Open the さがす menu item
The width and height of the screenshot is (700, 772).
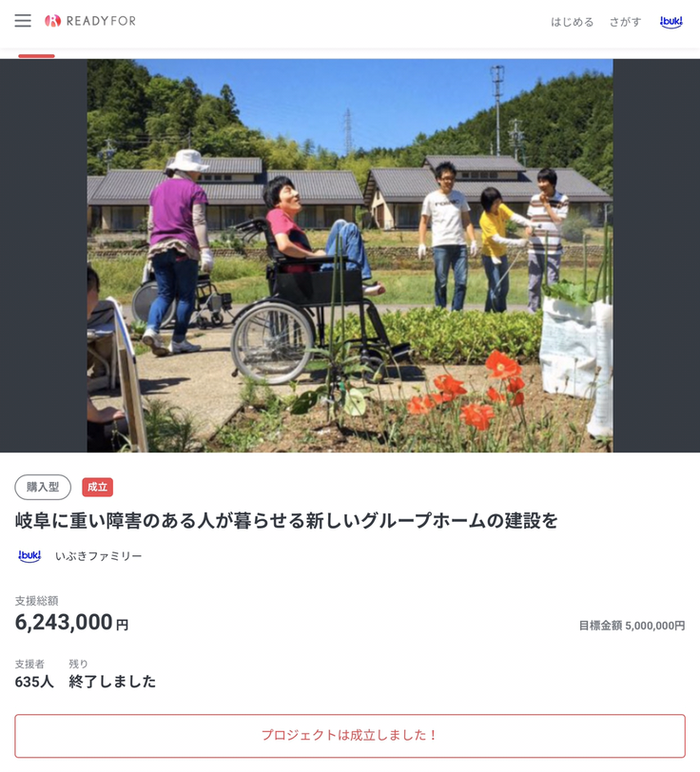tap(625, 22)
